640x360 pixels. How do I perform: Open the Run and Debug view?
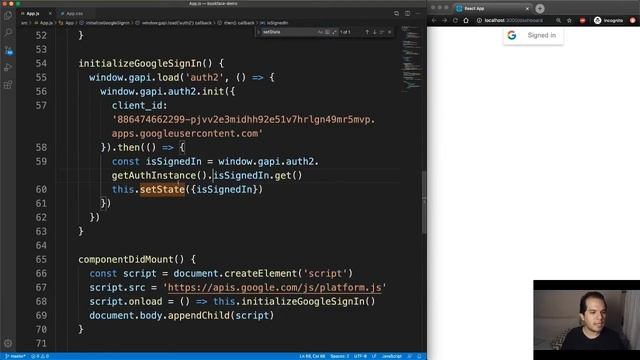[8, 67]
